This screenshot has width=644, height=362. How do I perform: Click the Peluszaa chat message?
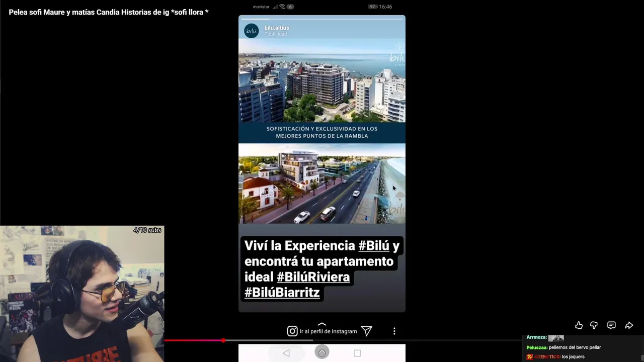563,347
